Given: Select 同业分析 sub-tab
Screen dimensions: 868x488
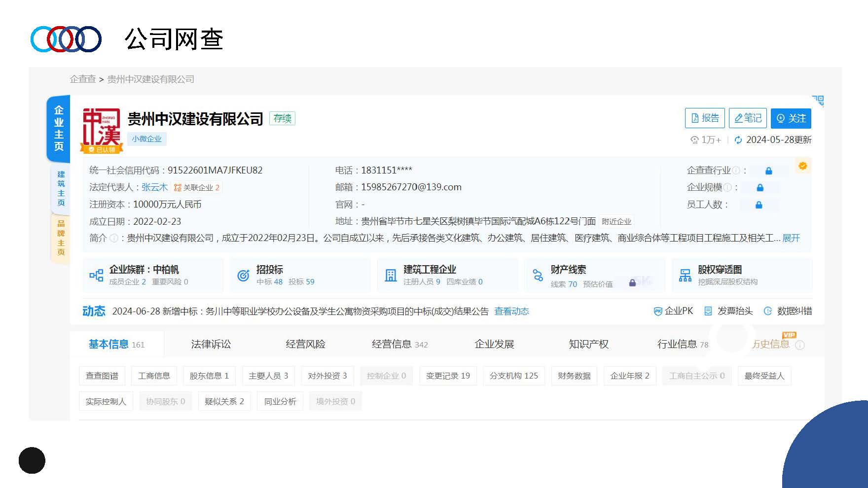Looking at the screenshot, I should click(x=280, y=401).
